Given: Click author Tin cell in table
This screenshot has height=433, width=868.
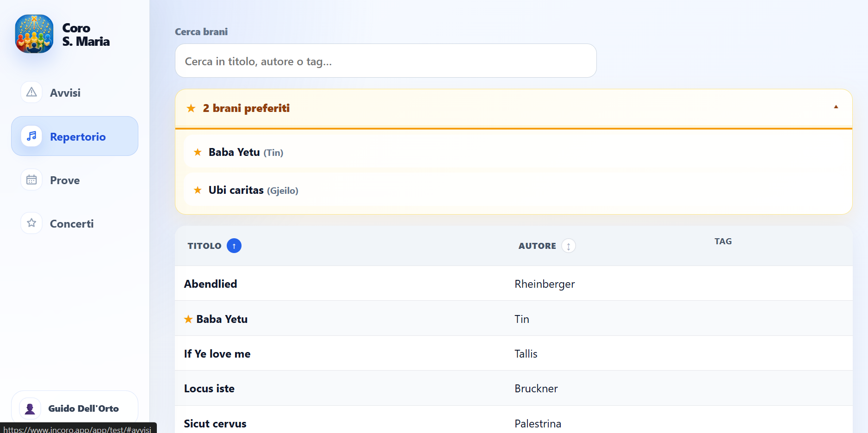Looking at the screenshot, I should (522, 319).
